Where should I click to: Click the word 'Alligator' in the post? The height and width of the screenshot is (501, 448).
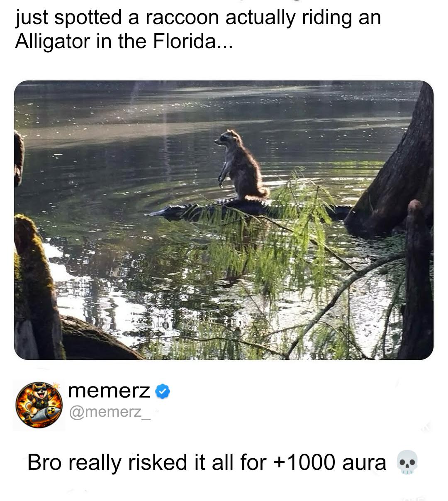53,42
